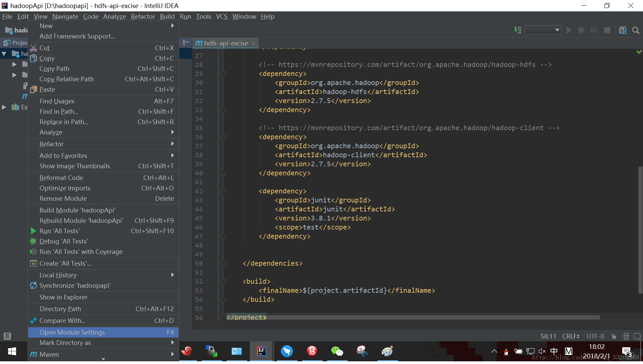Open the Windows Start menu
643x364 pixels.
tap(12, 351)
